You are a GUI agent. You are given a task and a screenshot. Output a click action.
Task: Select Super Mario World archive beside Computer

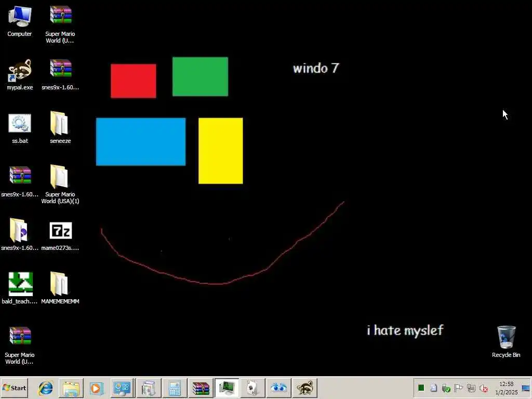tap(60, 24)
